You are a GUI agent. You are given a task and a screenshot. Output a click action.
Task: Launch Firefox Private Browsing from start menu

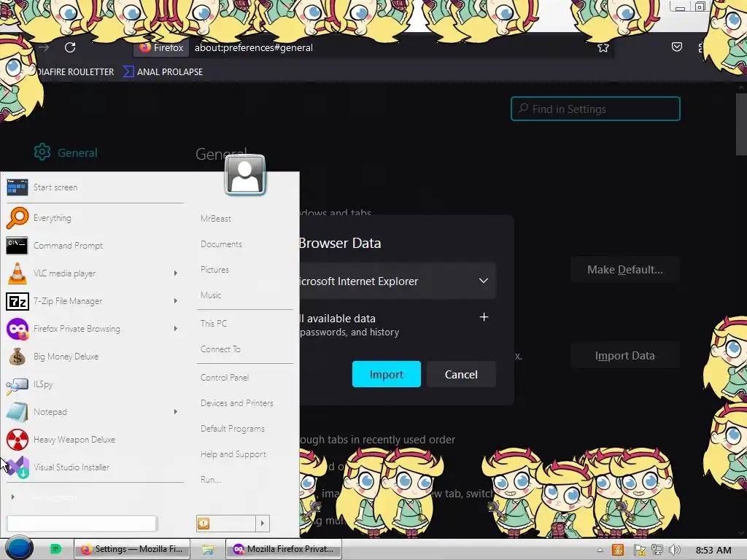[18, 329]
